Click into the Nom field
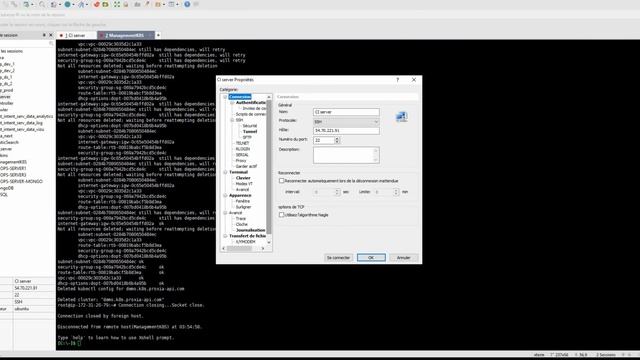 (x=346, y=112)
